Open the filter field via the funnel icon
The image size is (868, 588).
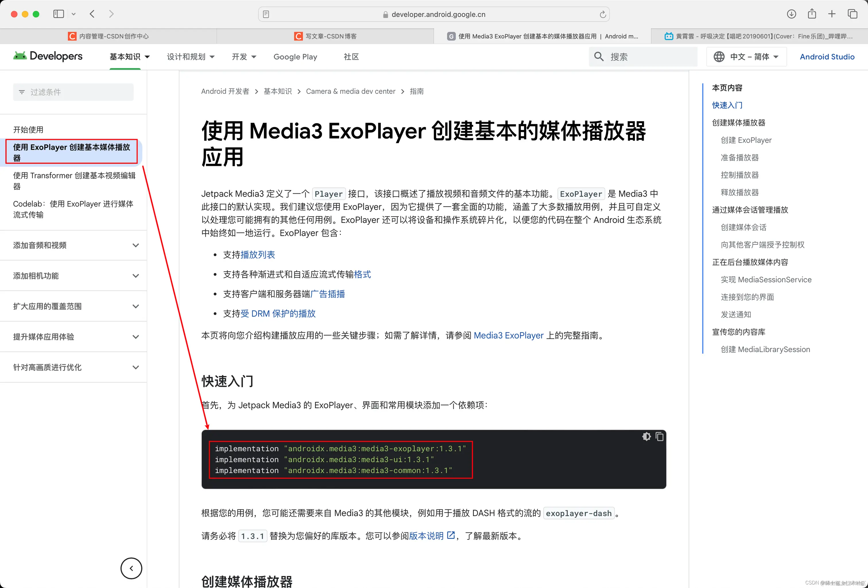[21, 92]
